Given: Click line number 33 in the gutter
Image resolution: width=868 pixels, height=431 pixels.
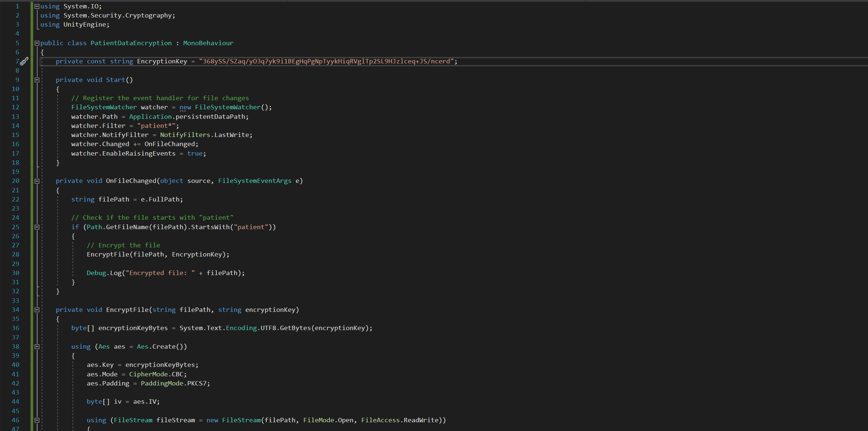Looking at the screenshot, I should (15, 301).
